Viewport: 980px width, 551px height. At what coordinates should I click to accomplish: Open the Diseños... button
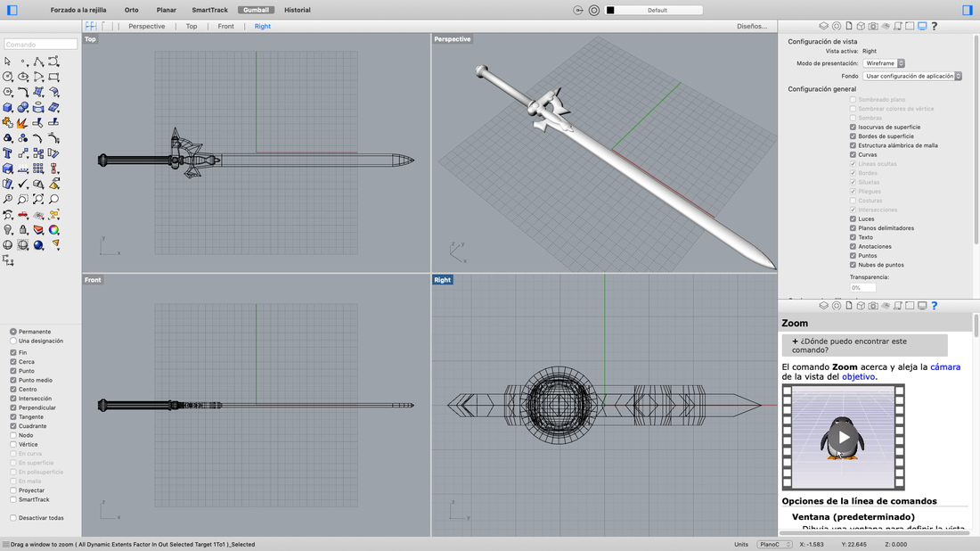[752, 26]
